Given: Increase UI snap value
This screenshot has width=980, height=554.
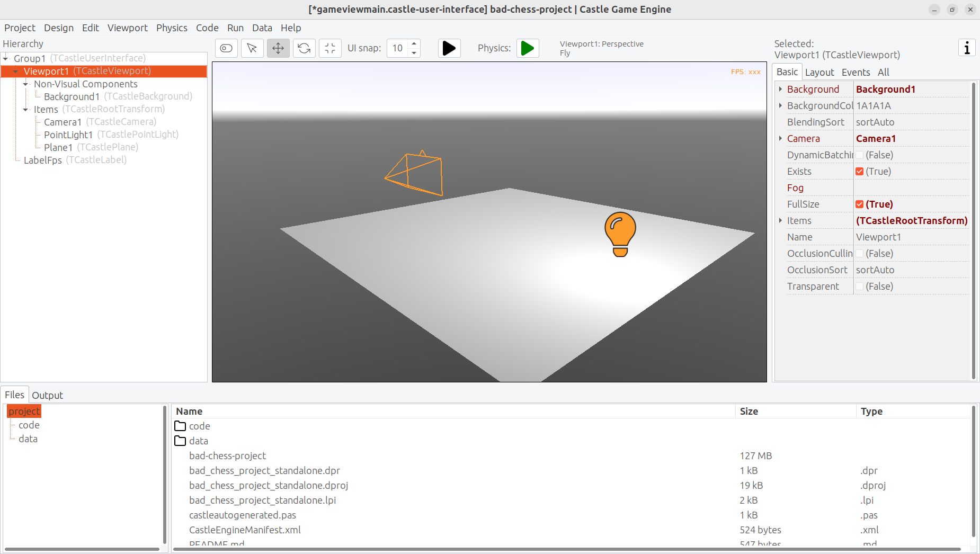Looking at the screenshot, I should (414, 43).
